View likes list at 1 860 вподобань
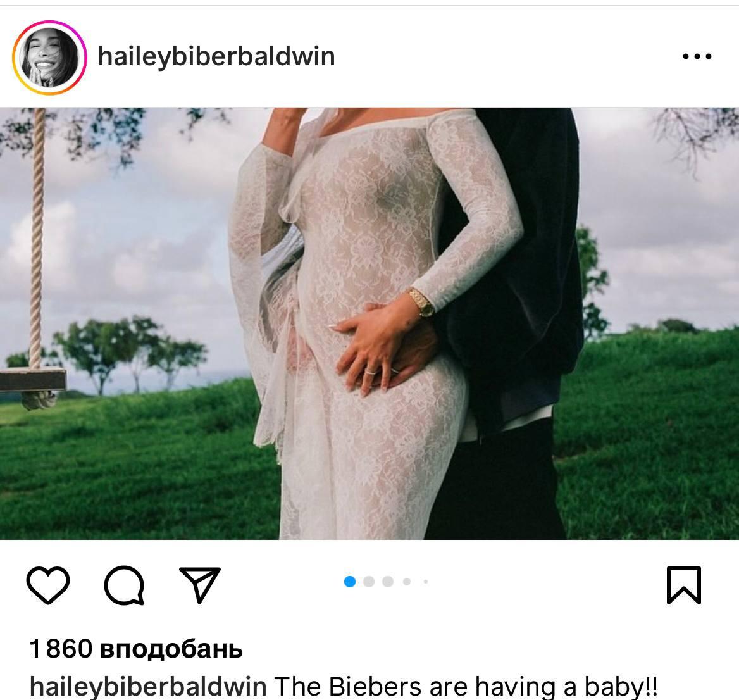This screenshot has height=700, width=739. (x=136, y=649)
